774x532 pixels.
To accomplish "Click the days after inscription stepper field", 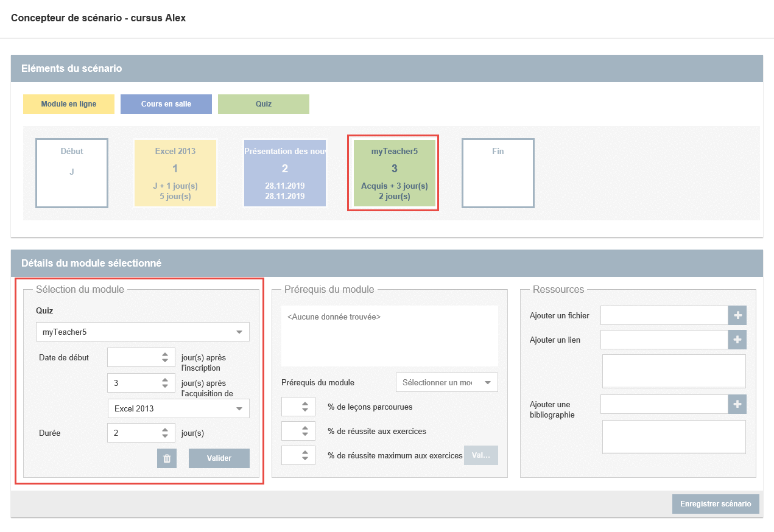I will click(x=133, y=358).
